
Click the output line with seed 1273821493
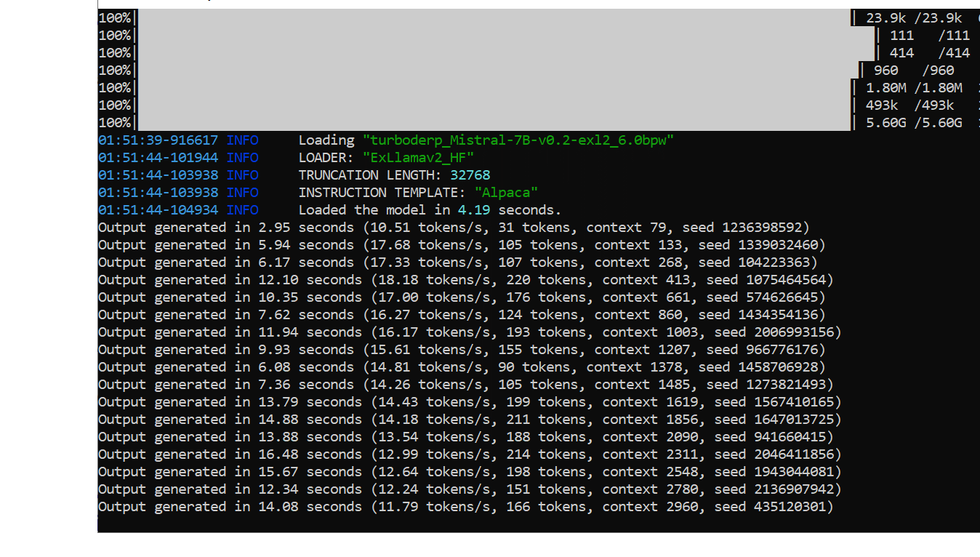pos(466,385)
